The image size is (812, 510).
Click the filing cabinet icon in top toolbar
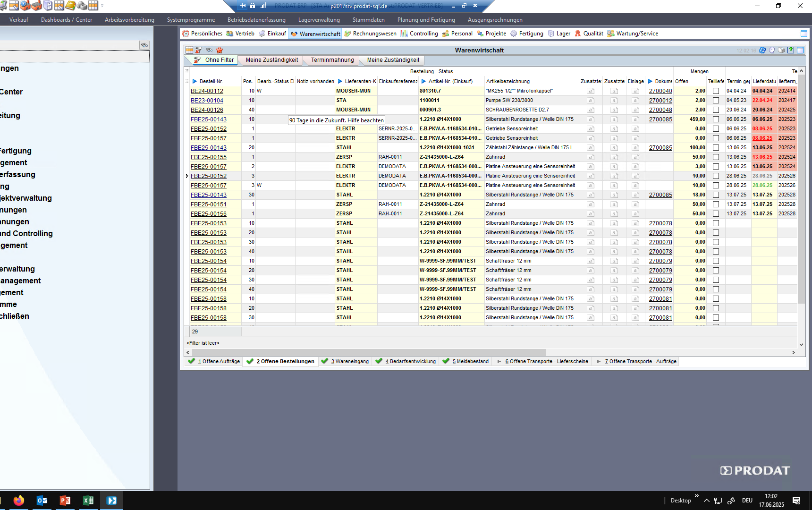click(x=48, y=6)
